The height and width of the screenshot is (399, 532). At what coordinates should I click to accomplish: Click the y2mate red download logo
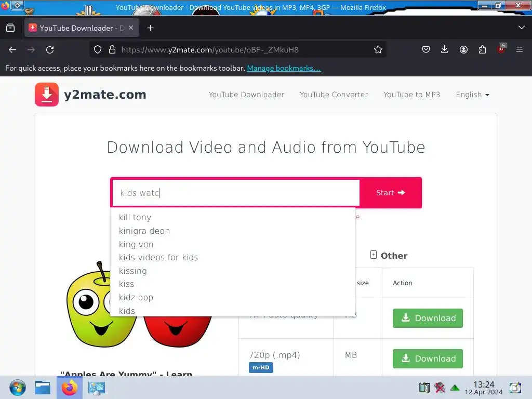point(47,95)
